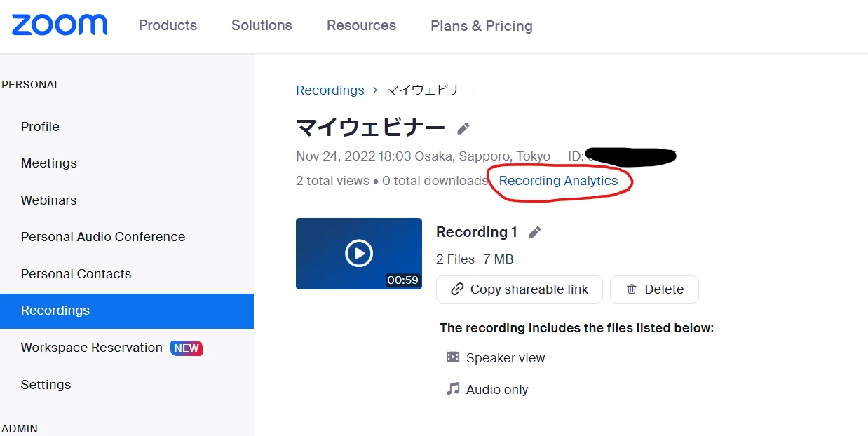Click the PERSONAL section heading

pyautogui.click(x=31, y=85)
